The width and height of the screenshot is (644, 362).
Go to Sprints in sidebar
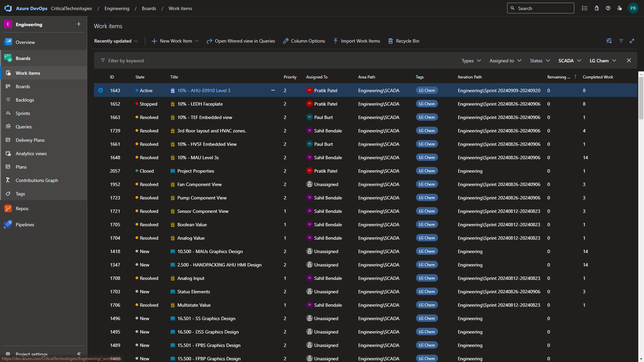point(23,113)
